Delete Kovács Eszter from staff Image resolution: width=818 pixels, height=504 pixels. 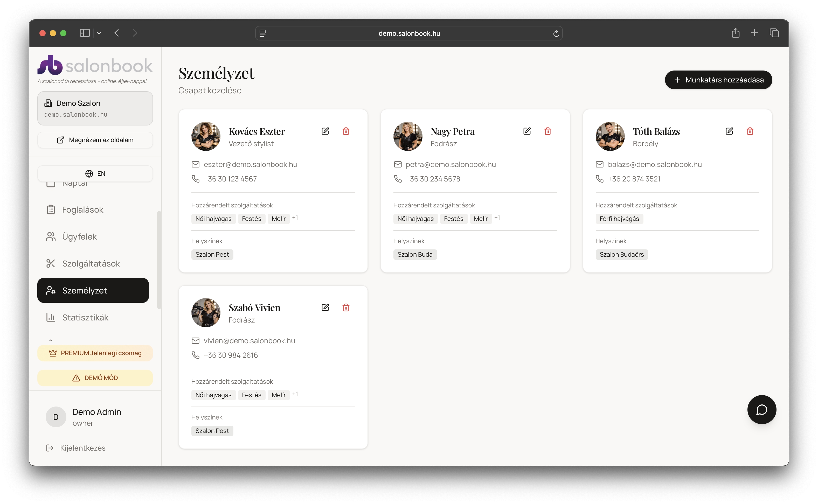click(346, 131)
